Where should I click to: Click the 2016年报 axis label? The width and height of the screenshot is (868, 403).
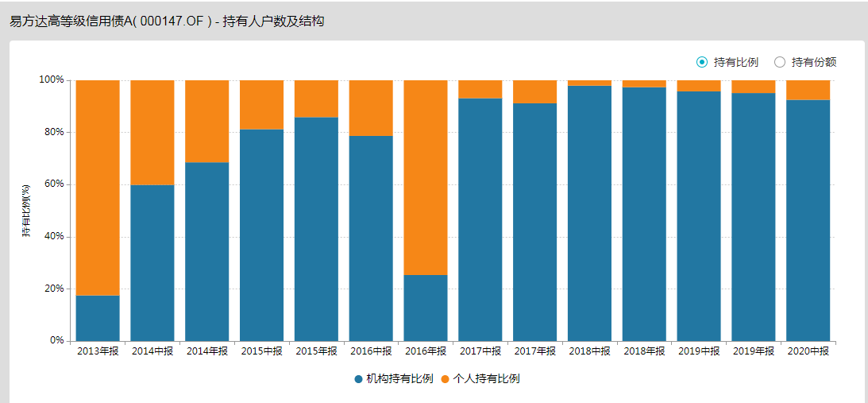point(426,351)
